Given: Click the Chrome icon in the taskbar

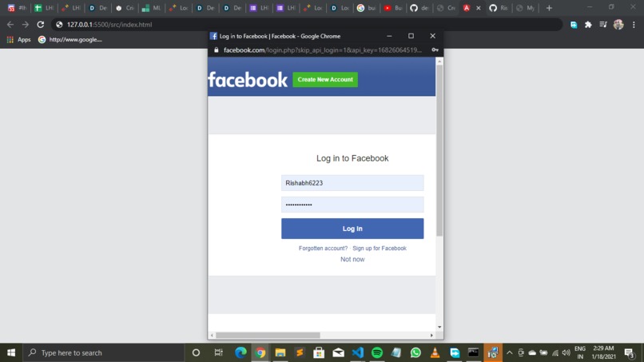Looking at the screenshot, I should pos(260,352).
